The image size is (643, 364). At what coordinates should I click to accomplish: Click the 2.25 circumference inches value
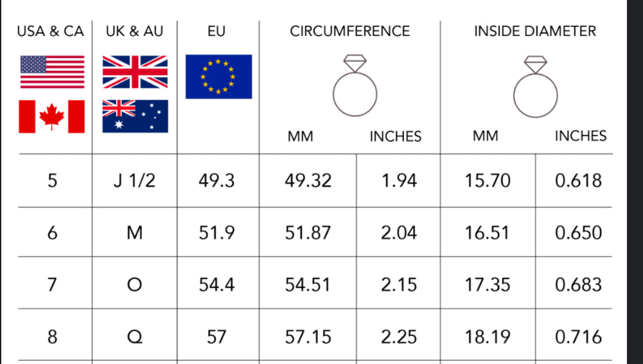click(x=399, y=337)
